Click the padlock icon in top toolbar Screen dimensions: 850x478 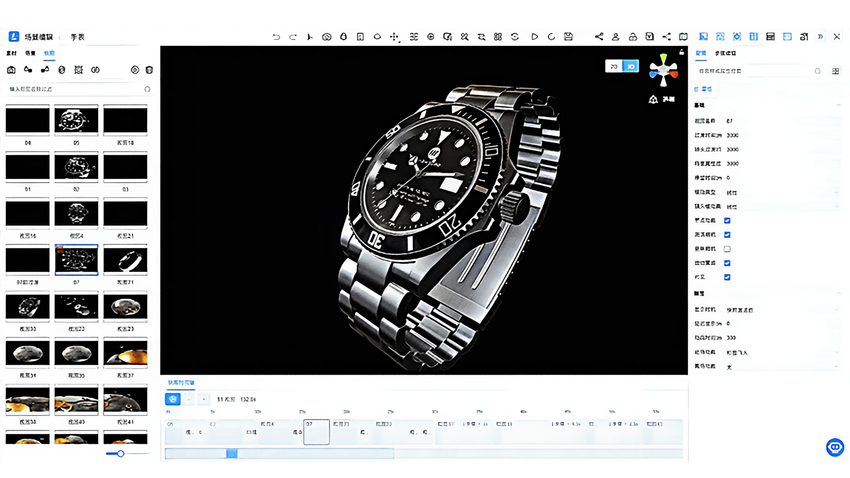pos(633,37)
